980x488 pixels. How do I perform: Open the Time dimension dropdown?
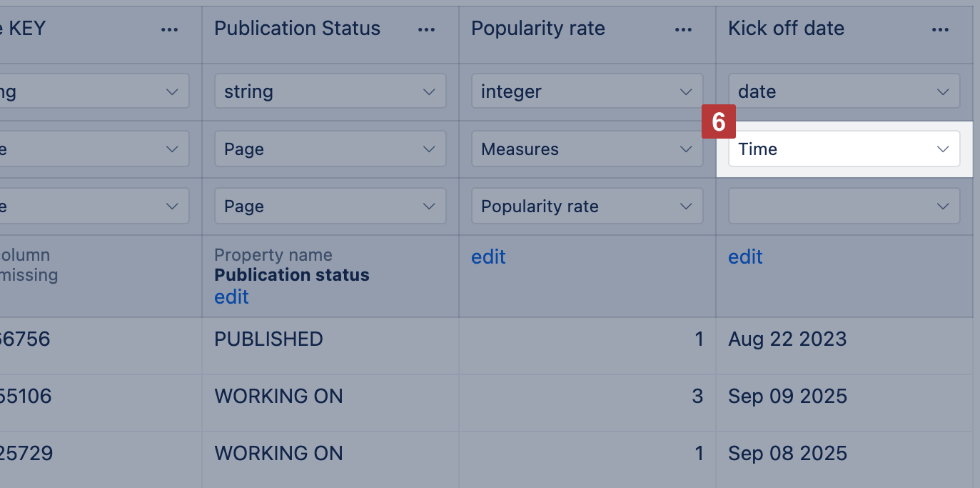click(844, 149)
